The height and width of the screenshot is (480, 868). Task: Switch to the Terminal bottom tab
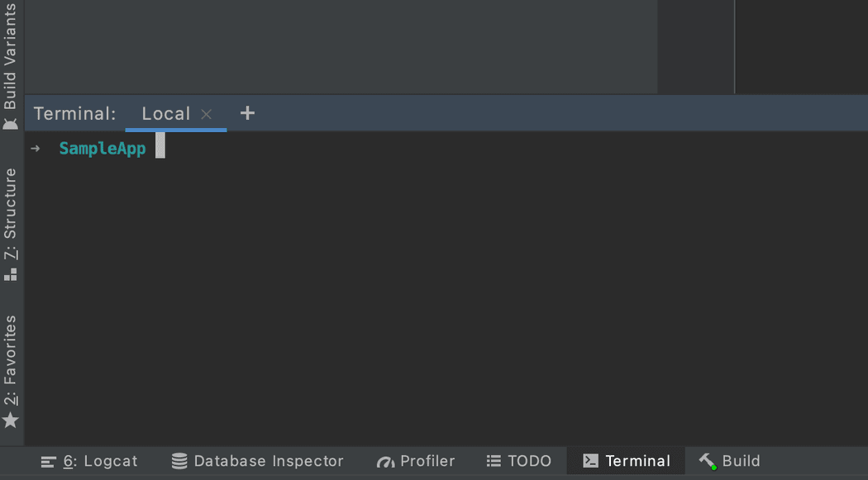[x=626, y=461]
